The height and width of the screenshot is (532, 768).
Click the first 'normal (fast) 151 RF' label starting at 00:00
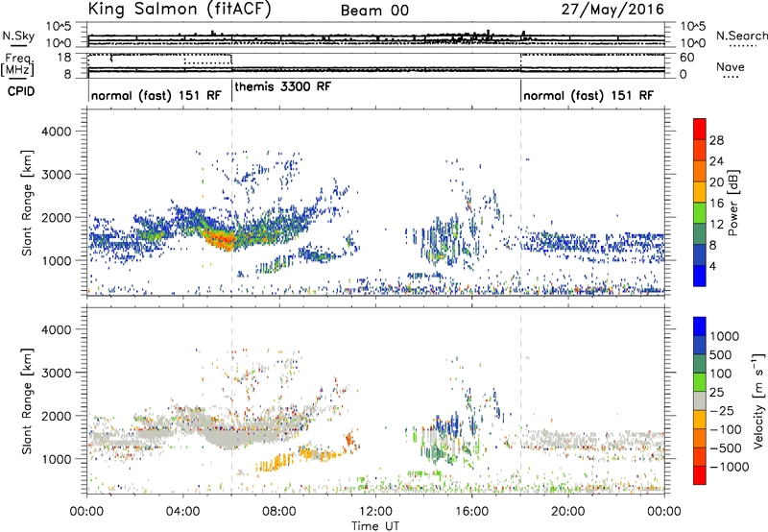tap(156, 95)
